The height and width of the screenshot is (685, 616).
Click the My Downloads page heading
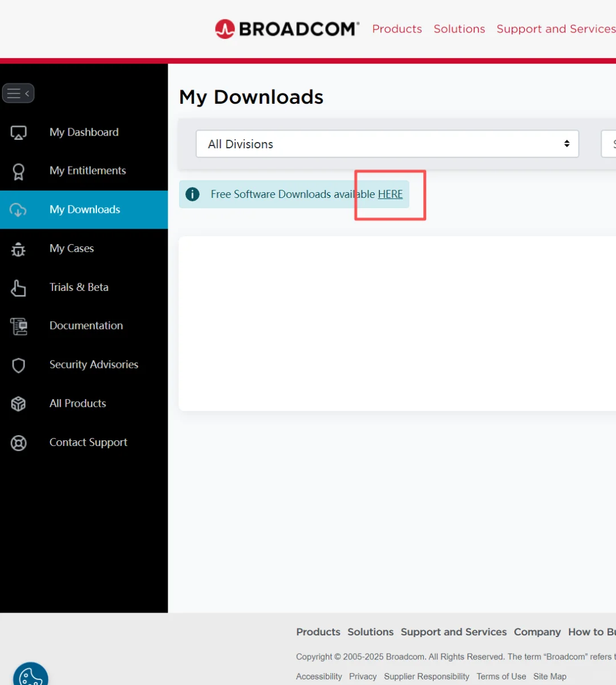252,97
